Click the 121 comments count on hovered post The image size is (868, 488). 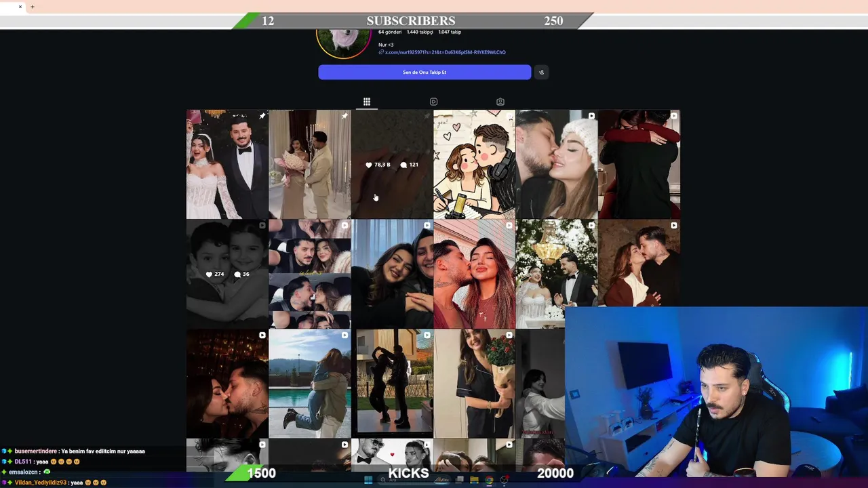(x=409, y=165)
